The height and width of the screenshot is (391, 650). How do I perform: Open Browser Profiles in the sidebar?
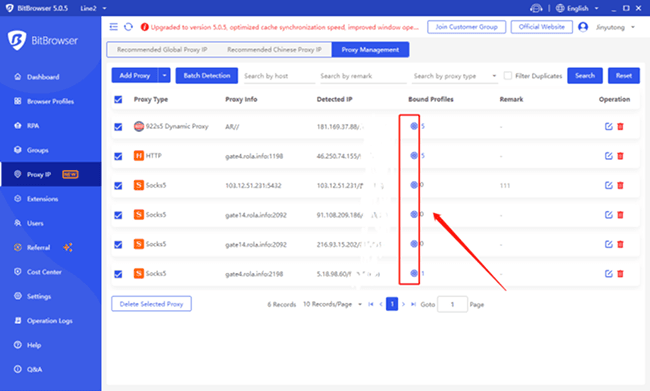tap(50, 101)
